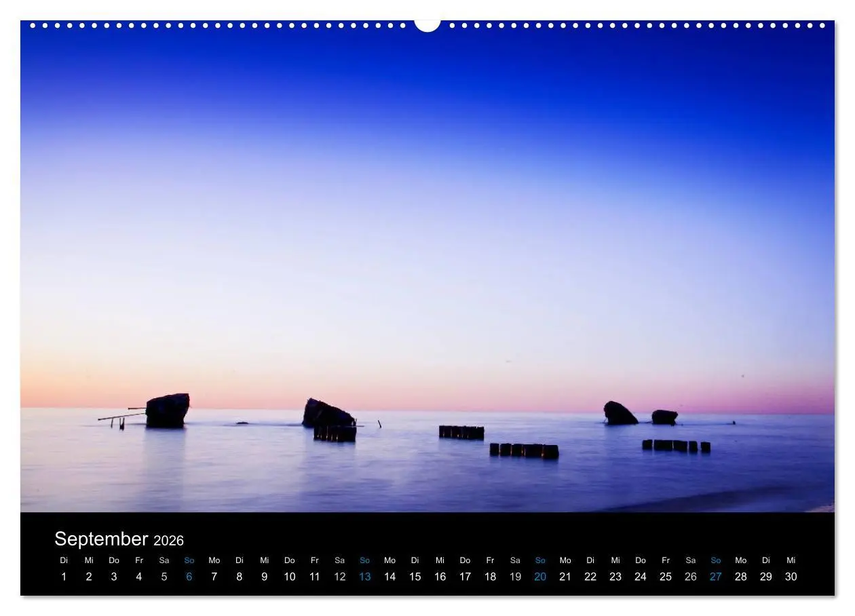
Task: Select the year 2026 label
Action: tap(168, 541)
